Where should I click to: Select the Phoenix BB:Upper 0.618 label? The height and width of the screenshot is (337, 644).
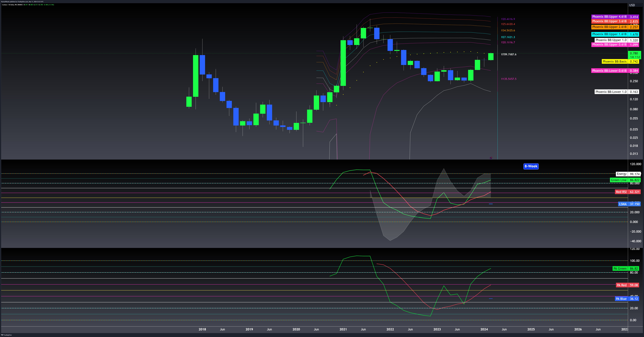pyautogui.click(x=609, y=45)
